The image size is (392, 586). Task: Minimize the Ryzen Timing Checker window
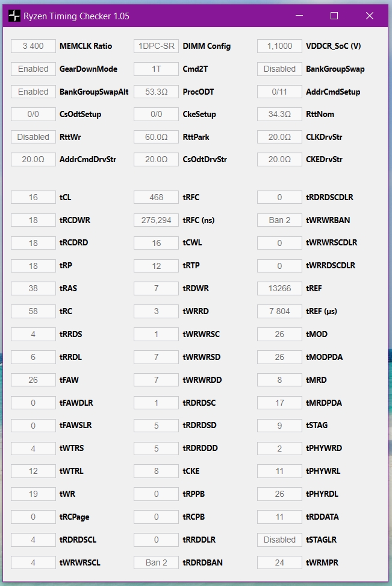[299, 16]
